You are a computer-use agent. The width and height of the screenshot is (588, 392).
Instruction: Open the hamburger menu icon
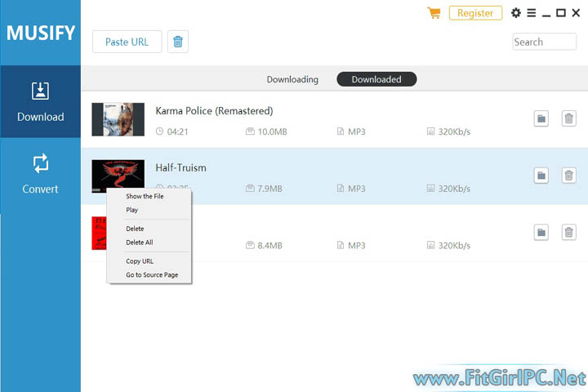[531, 13]
